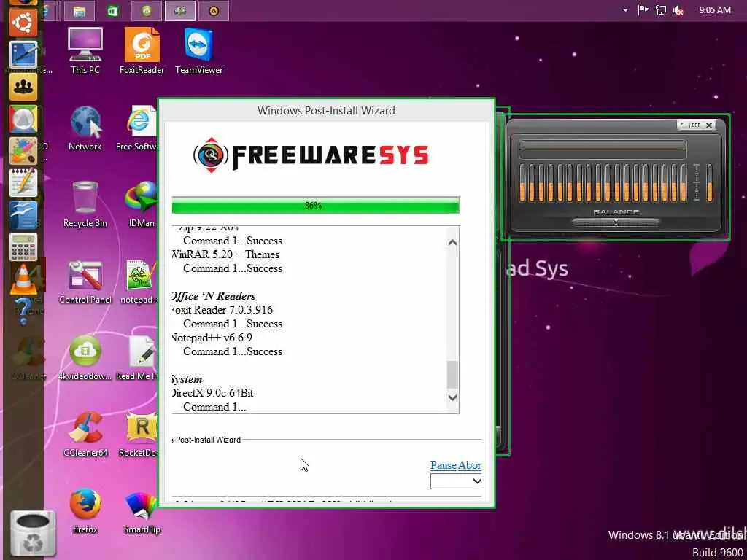Open the notepad with pencil dock icon
This screenshot has width=747, height=560.
coord(23,182)
